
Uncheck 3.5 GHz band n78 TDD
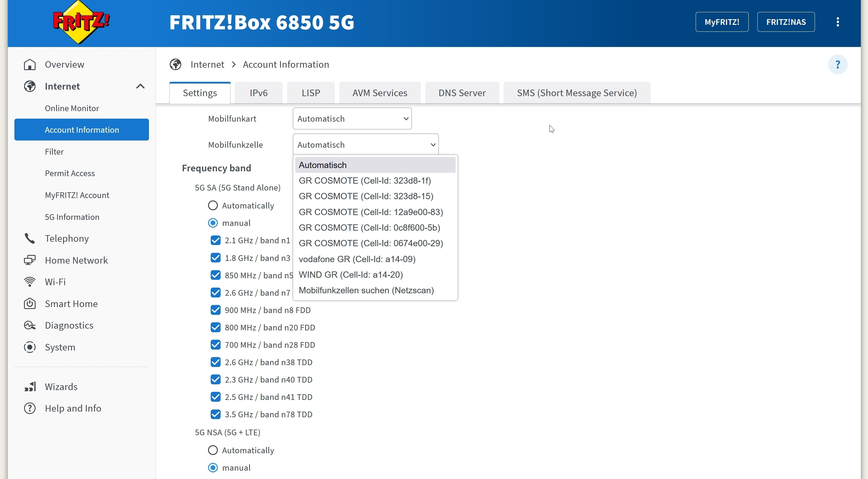pos(215,414)
